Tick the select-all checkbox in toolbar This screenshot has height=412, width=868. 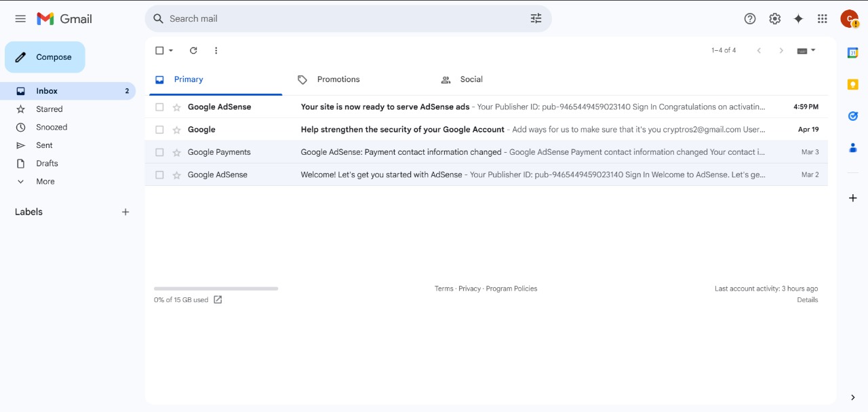click(159, 50)
